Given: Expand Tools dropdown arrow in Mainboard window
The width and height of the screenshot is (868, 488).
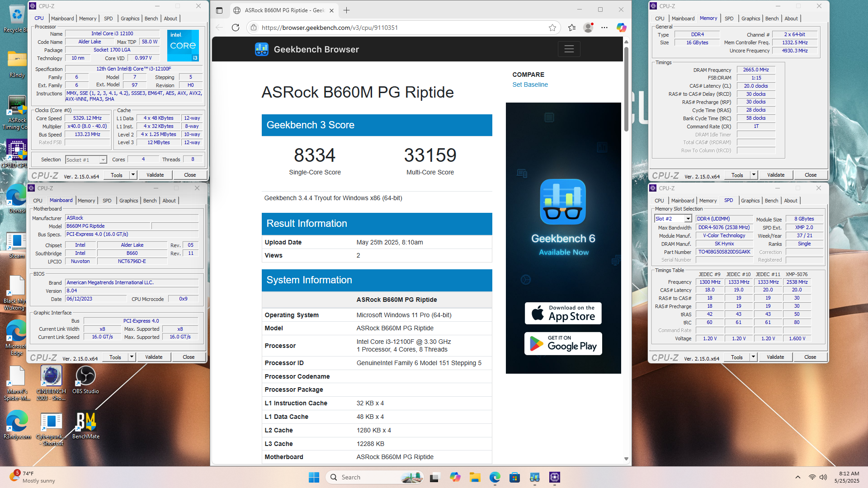Looking at the screenshot, I should pyautogui.click(x=132, y=357).
